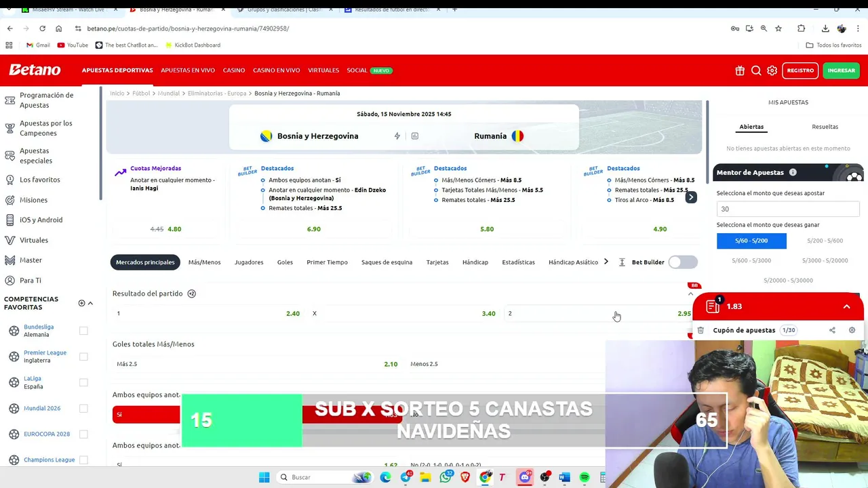
Task: Check the Premier League Inglaterra checkbox
Action: click(x=83, y=357)
